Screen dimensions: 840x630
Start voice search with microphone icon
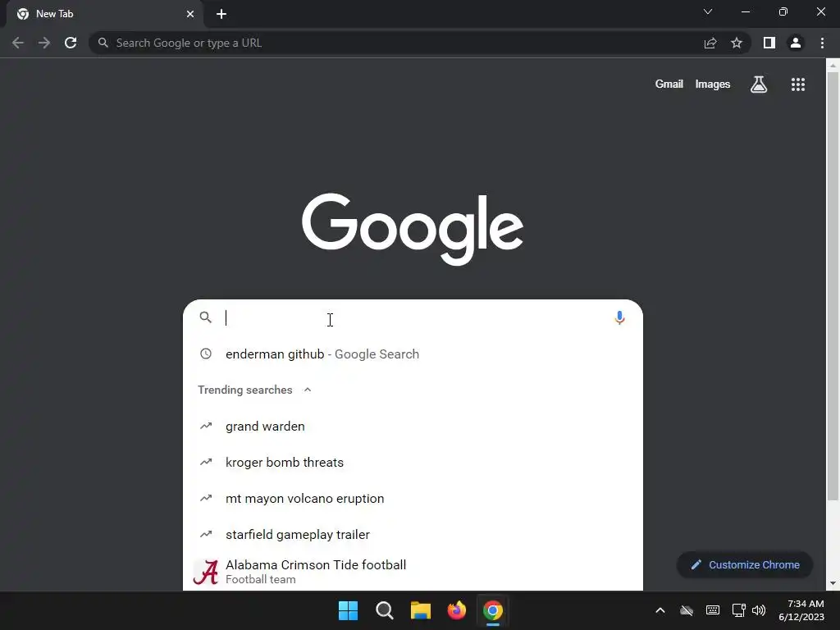(x=619, y=317)
